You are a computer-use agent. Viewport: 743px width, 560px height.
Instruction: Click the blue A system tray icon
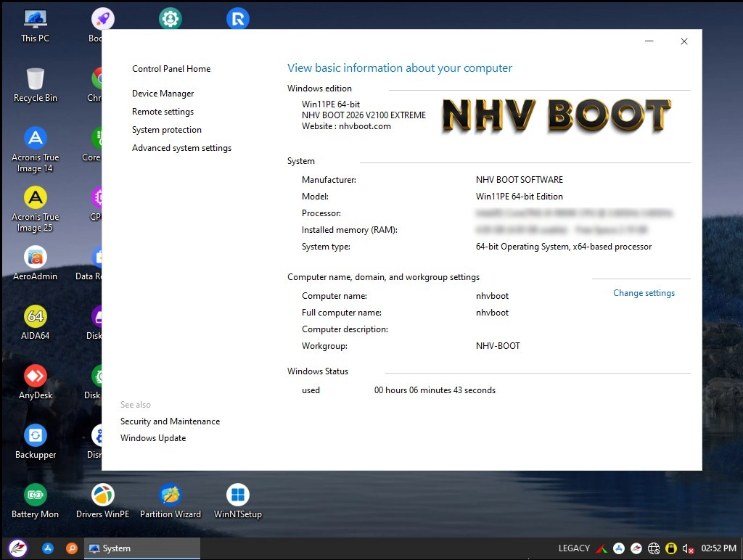(619, 548)
